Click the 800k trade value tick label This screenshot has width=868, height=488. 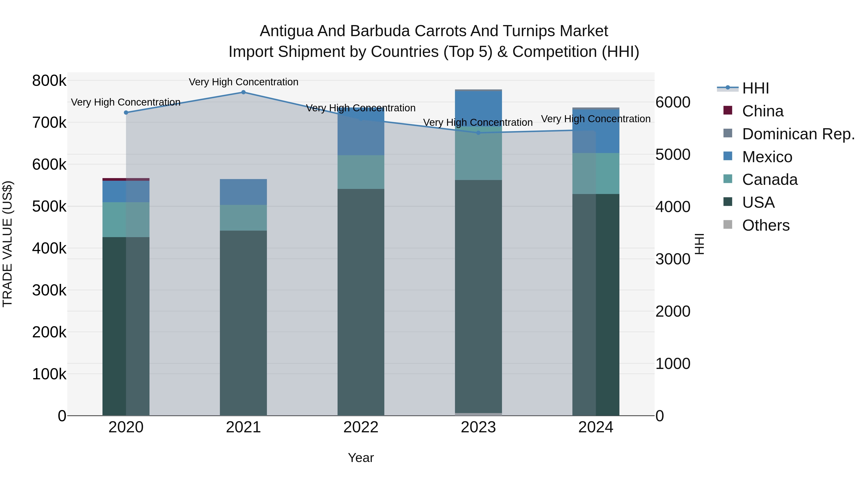tap(49, 81)
